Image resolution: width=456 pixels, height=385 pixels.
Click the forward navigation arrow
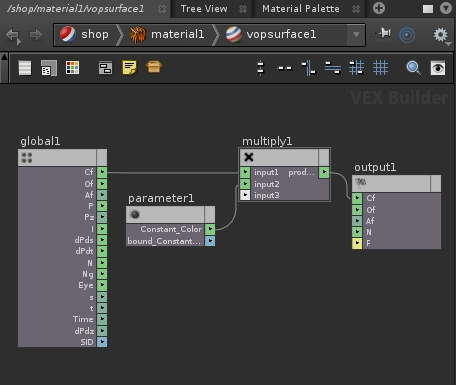tap(36, 35)
